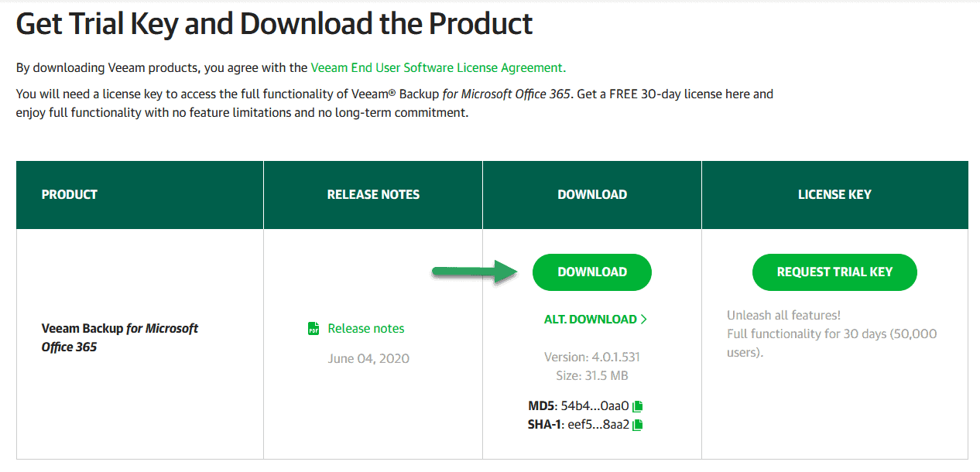Copy the SHA-1 checksum via its copy icon
Viewport: 980px width, 472px height.
point(638,425)
